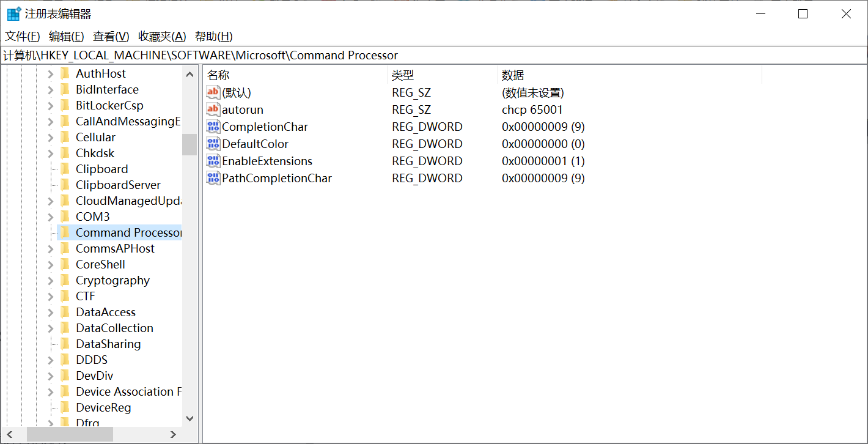Expand the Cellular tree node
Image resolution: width=868 pixels, height=444 pixels.
click(x=52, y=137)
